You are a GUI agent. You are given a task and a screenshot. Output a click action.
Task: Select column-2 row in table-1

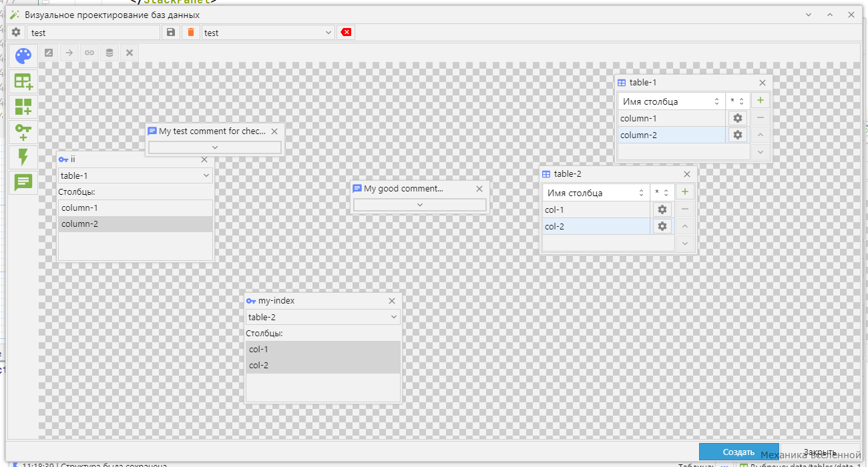point(672,135)
